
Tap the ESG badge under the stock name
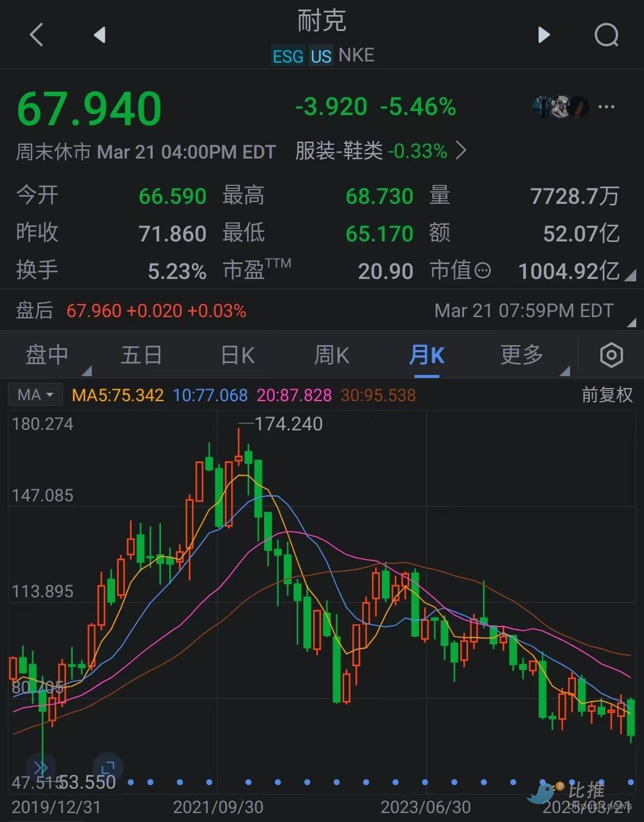pos(288,56)
